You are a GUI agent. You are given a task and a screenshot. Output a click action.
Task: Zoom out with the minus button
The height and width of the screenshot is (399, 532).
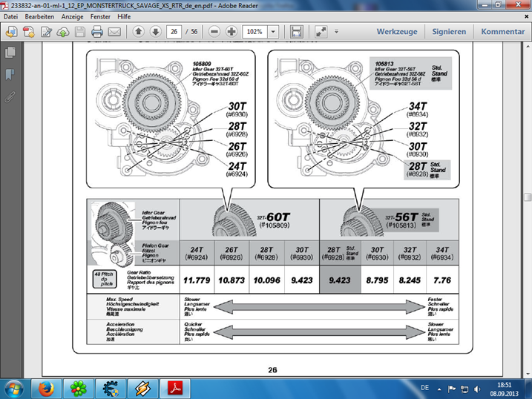(214, 33)
